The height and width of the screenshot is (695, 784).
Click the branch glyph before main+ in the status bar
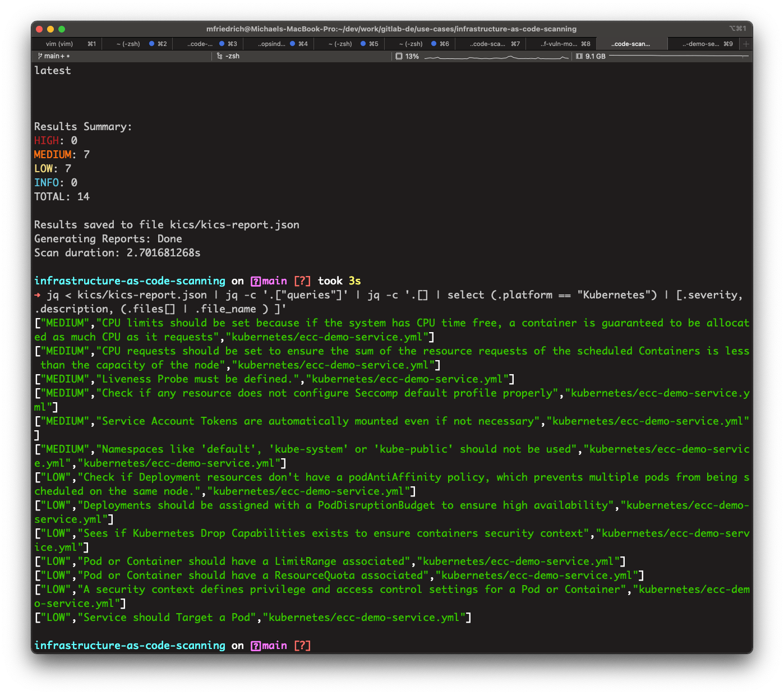(x=39, y=56)
